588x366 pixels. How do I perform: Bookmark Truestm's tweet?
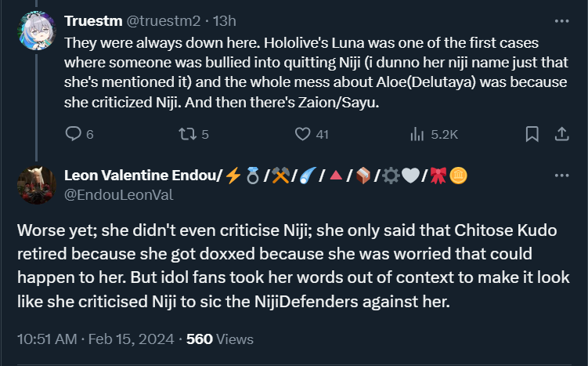tap(532, 134)
